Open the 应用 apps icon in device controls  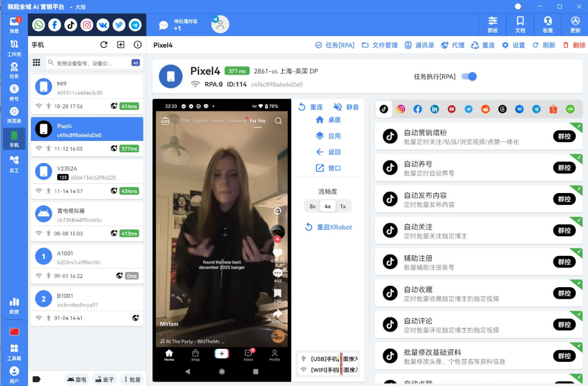coord(328,136)
